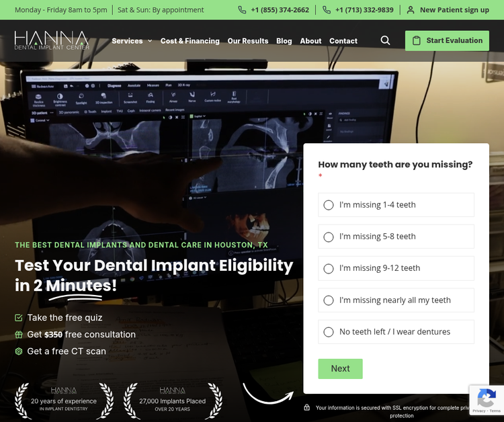Viewport: 504px width, 422px height.
Task: Open the search magnifier icon
Action: coord(385,40)
